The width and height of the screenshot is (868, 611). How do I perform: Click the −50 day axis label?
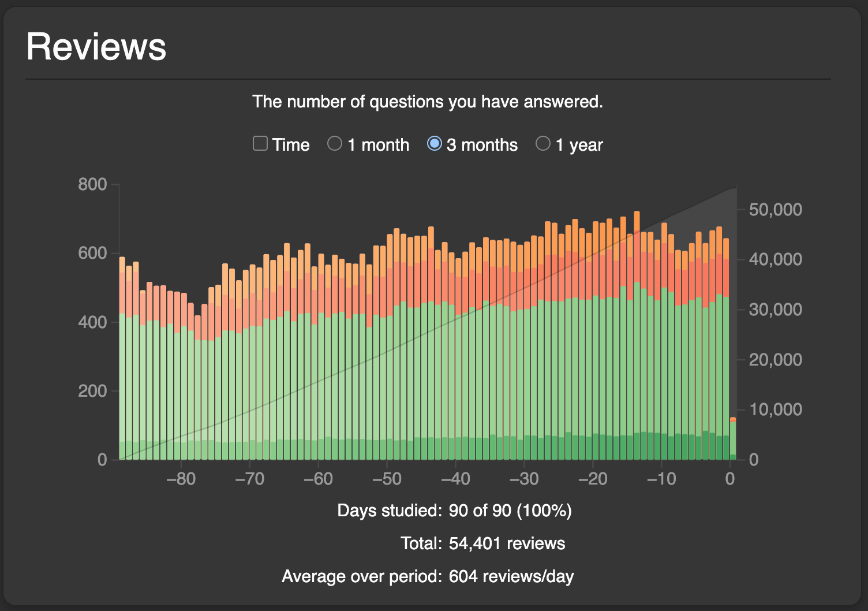pos(387,479)
